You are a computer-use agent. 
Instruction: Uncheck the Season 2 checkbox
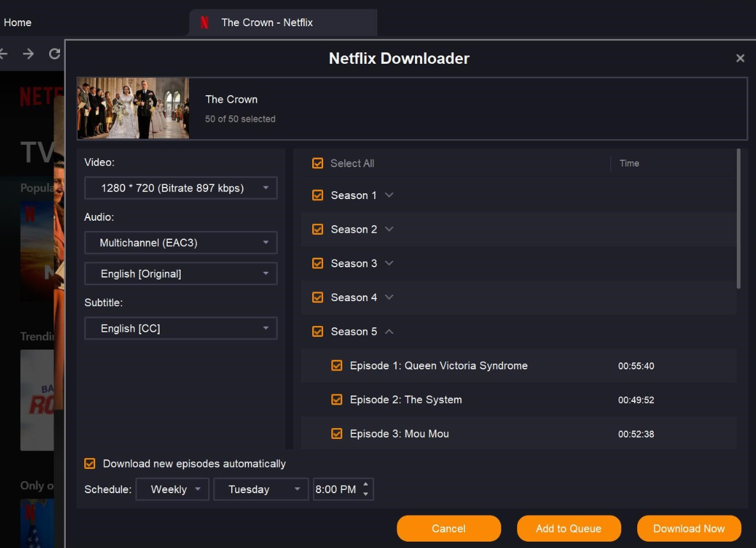click(x=318, y=229)
